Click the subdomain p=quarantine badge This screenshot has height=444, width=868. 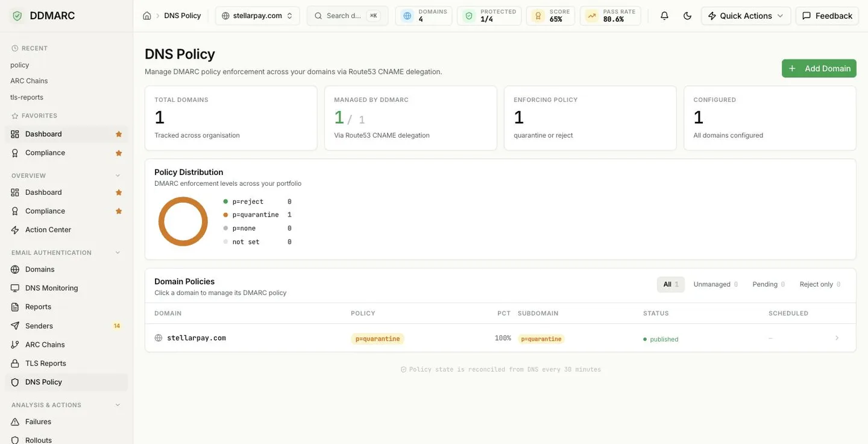[x=541, y=338]
